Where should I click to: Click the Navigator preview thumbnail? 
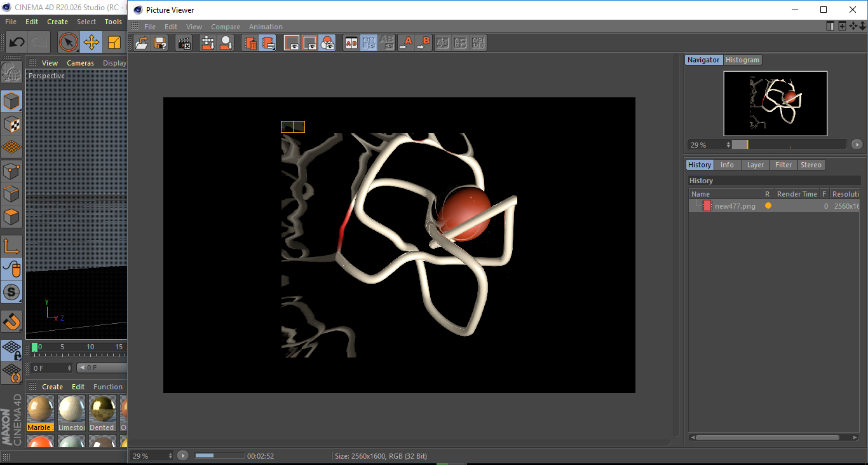coord(775,103)
